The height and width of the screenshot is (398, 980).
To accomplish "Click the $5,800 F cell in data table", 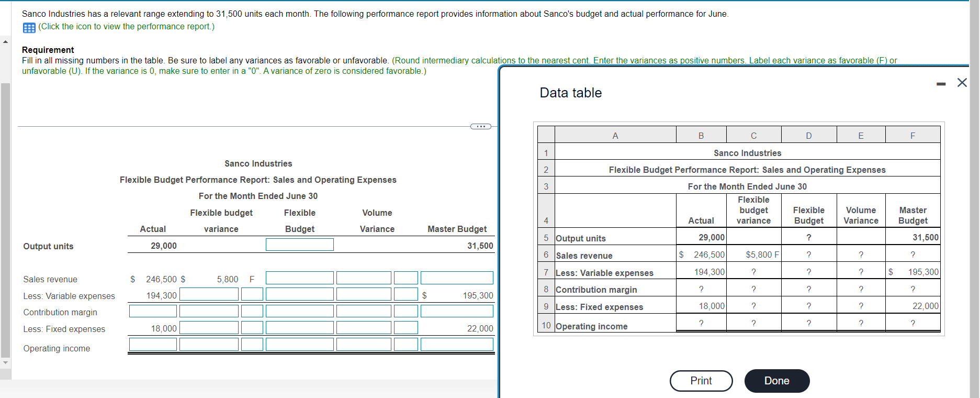I will click(753, 255).
